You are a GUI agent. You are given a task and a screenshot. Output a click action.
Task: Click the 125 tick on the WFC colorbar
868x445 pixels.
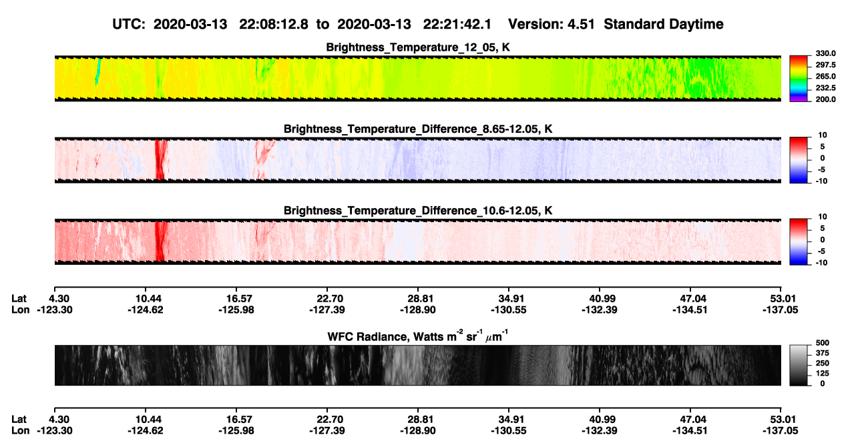823,373
